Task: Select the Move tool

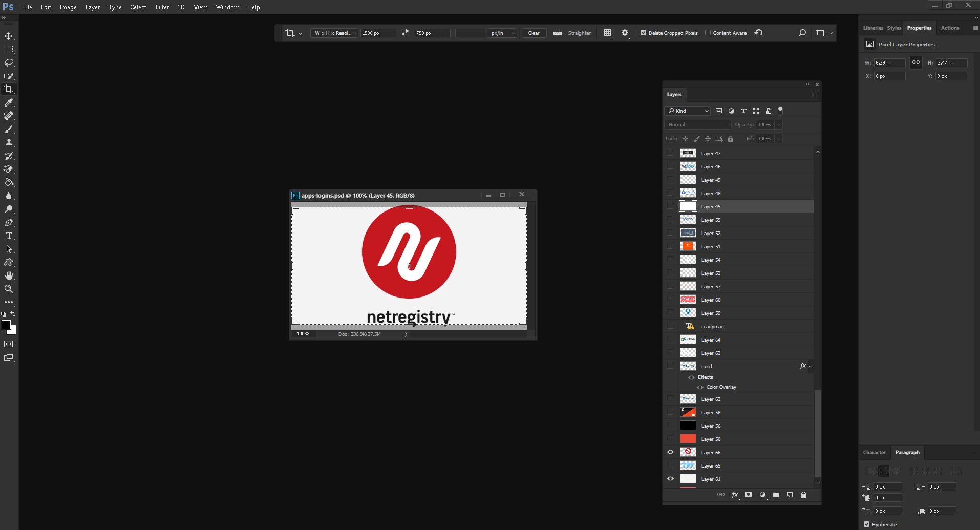Action: click(x=9, y=36)
